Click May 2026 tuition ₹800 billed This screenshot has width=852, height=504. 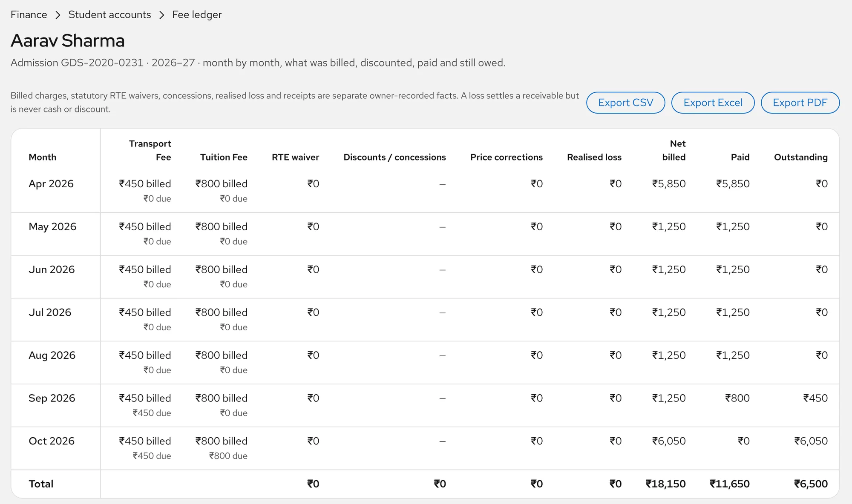click(x=221, y=227)
